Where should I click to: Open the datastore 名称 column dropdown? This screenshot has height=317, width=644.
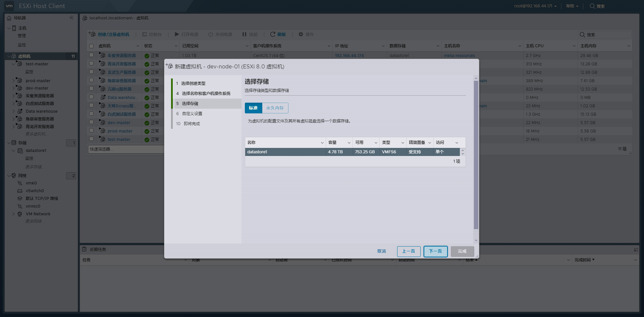(322, 143)
